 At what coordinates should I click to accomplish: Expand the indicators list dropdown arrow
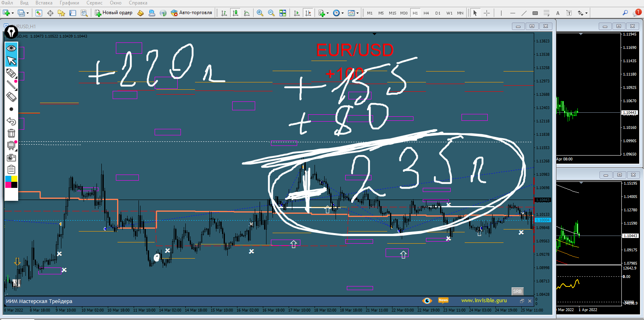327,13
